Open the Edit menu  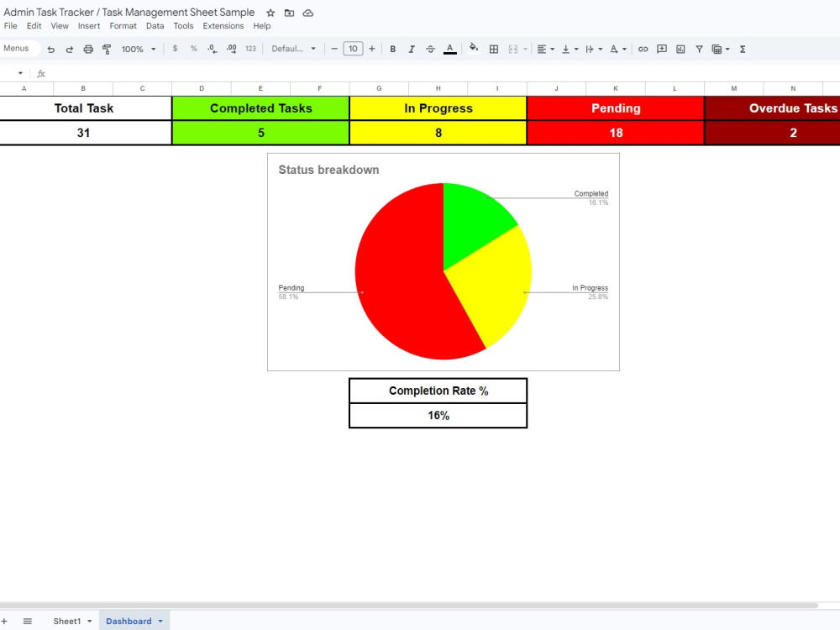[x=34, y=26]
